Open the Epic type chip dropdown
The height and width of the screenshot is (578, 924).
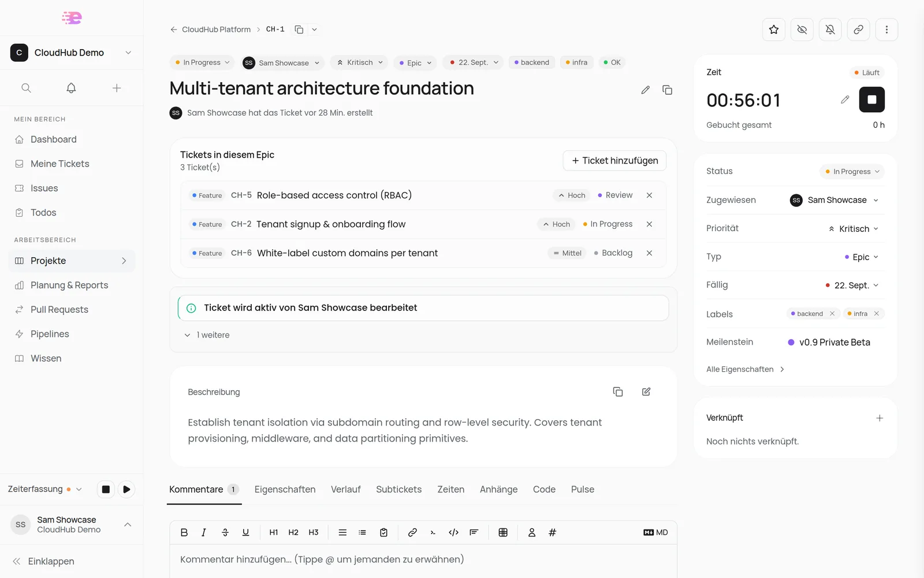tap(415, 63)
